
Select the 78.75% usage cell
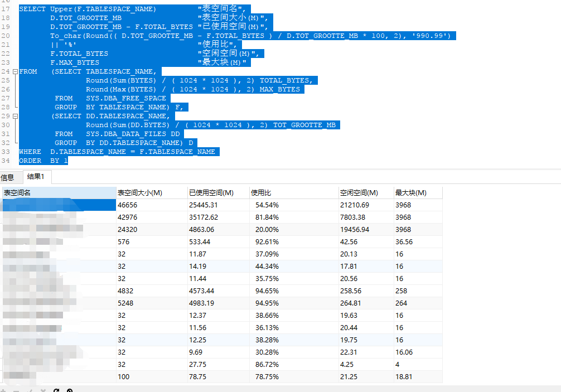click(294, 376)
